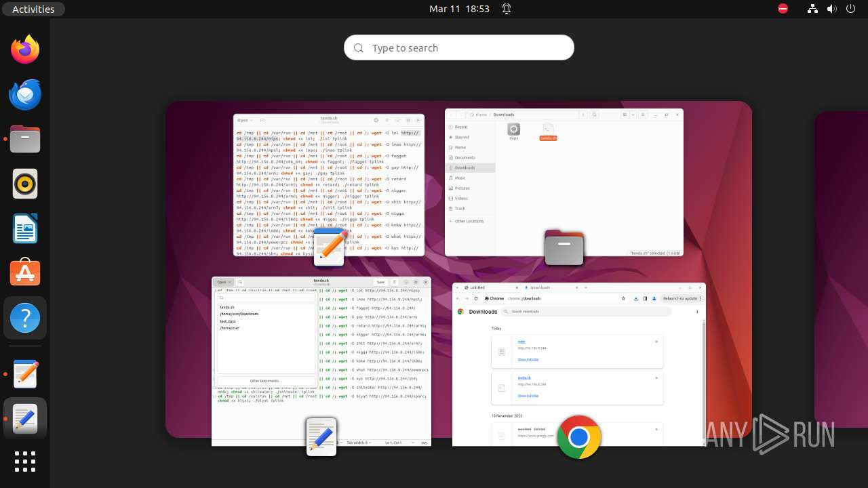Open Files from the dock
868x488 pixels.
pos(25,139)
